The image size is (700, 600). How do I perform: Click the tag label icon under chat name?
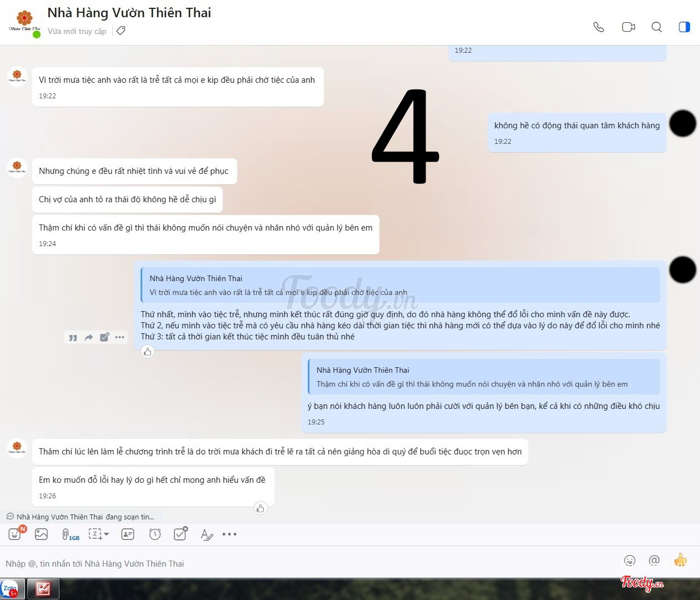121,31
